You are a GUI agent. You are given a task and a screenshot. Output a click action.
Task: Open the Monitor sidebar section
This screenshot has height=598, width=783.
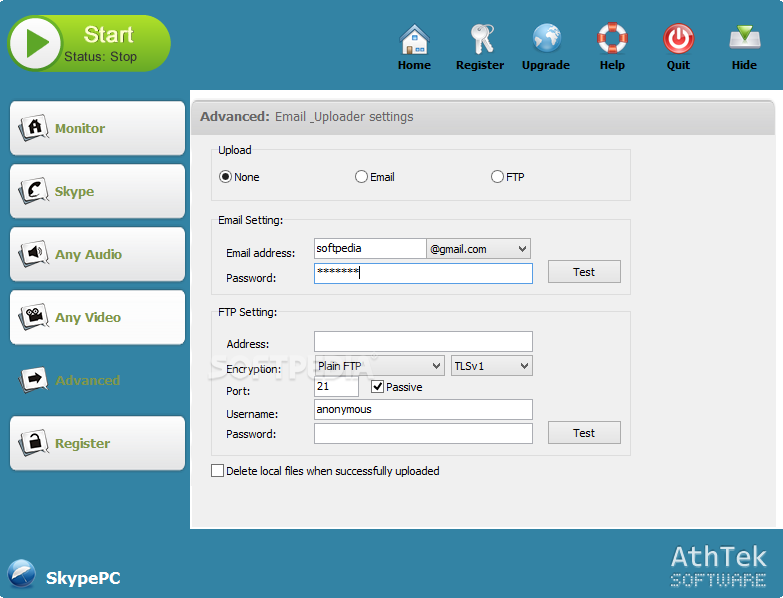pyautogui.click(x=97, y=128)
